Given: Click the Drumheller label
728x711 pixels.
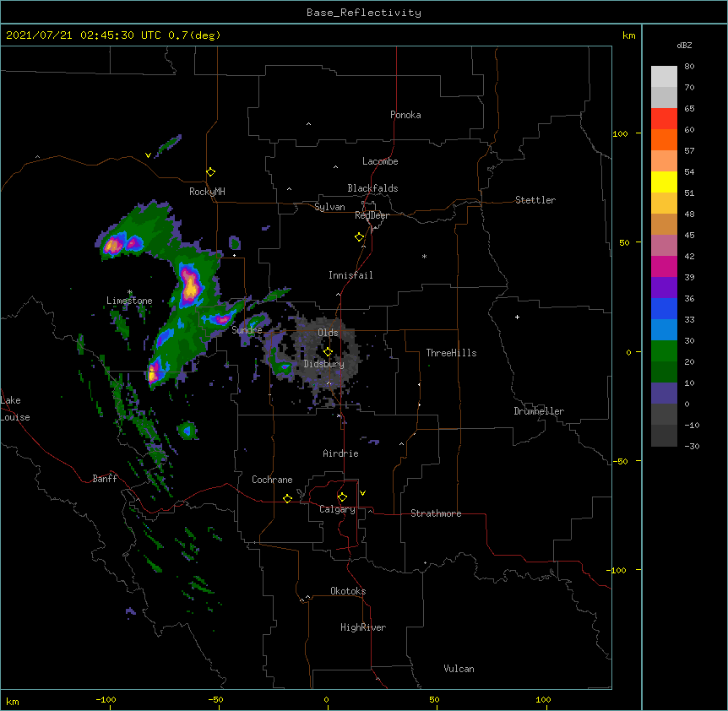Looking at the screenshot, I should point(539,411).
